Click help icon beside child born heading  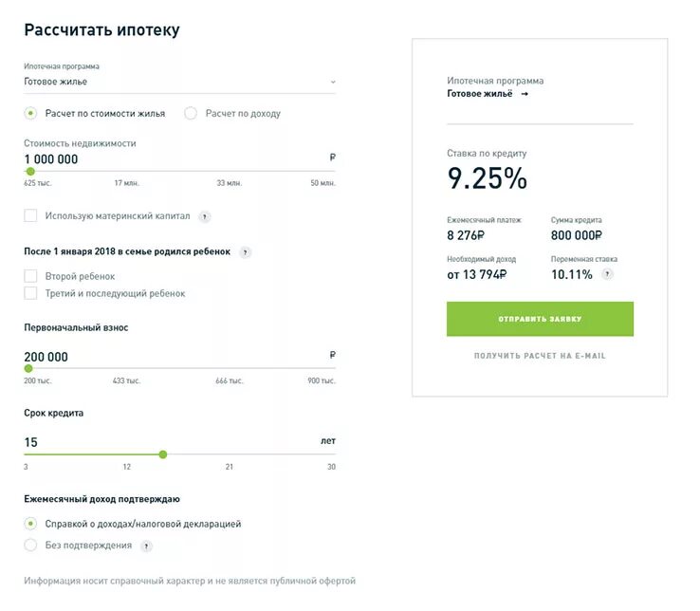[x=246, y=252]
